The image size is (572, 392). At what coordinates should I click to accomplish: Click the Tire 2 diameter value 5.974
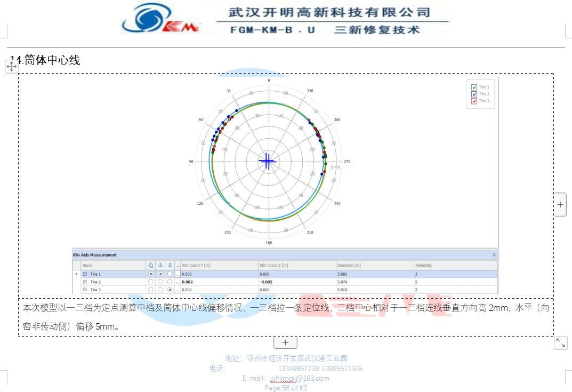tap(342, 282)
